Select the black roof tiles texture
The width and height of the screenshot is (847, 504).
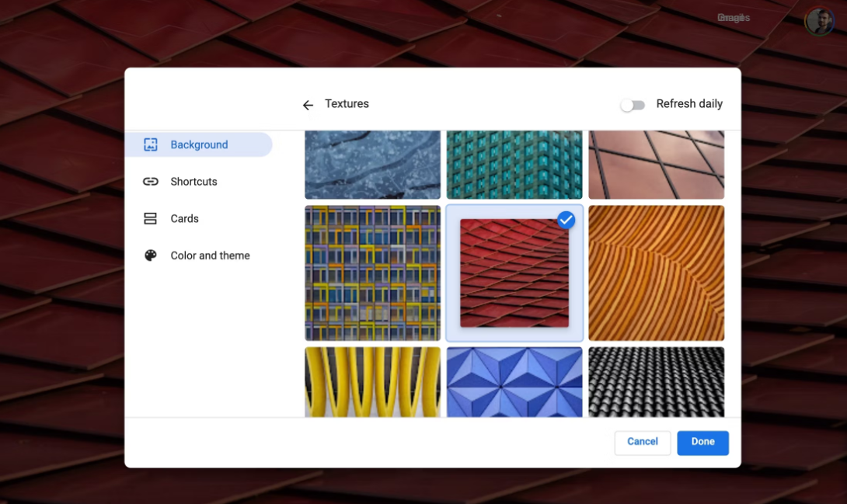[657, 382]
